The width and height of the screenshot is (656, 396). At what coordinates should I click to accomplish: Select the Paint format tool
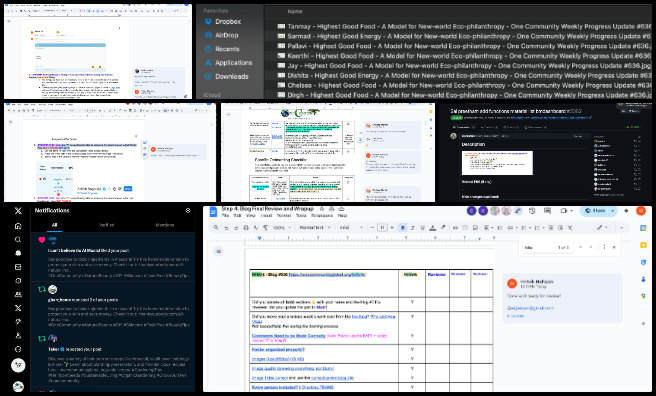265,227
